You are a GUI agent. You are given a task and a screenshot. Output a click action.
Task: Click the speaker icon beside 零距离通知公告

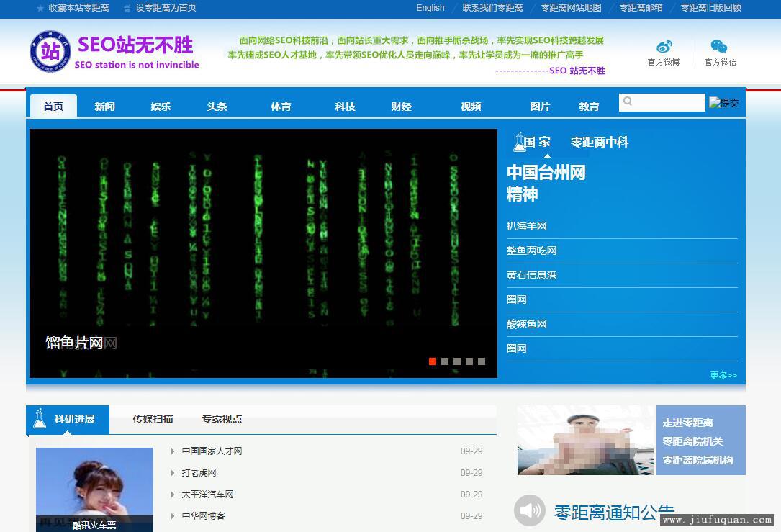530,510
